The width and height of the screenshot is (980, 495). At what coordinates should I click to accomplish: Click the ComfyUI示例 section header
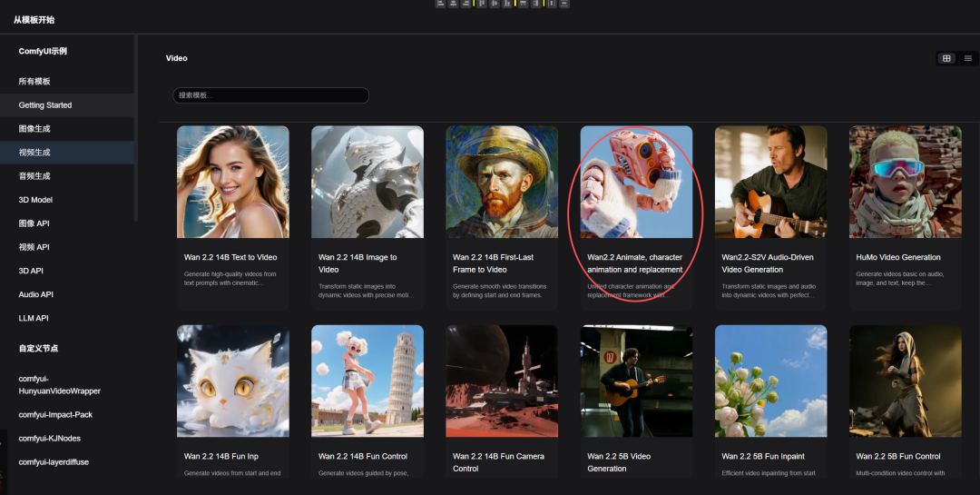click(43, 51)
